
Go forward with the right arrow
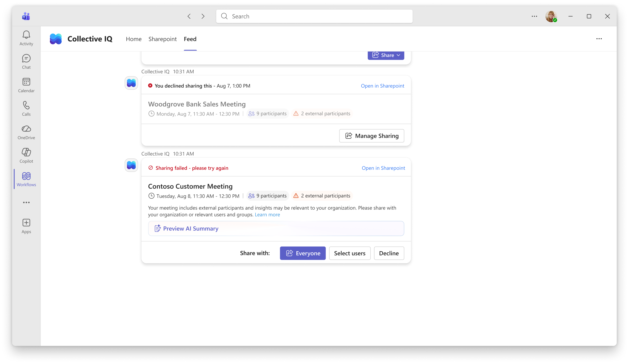pyautogui.click(x=203, y=16)
